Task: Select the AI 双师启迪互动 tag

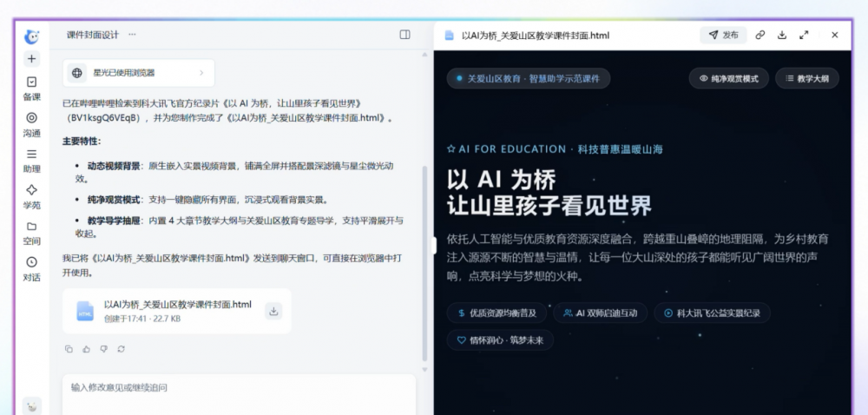Action: [x=600, y=313]
